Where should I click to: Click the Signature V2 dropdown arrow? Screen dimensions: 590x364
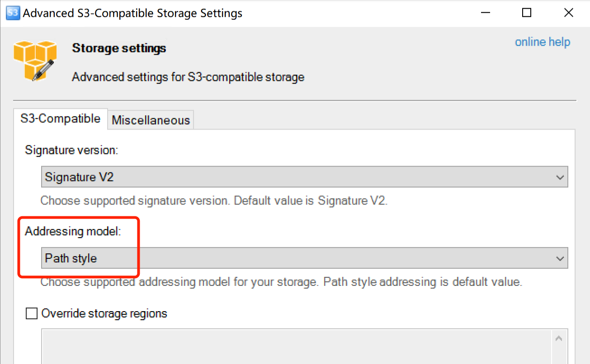coord(560,177)
